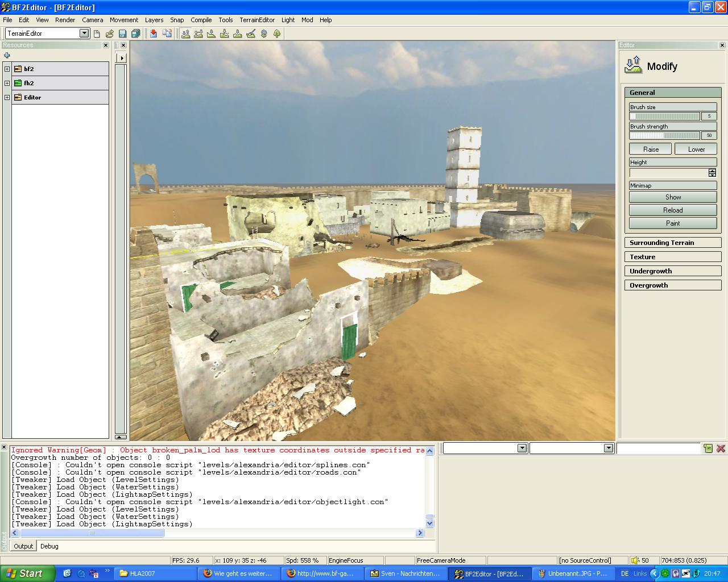Open the TerrainEditor mode dropdown
728x582 pixels.
click(84, 34)
